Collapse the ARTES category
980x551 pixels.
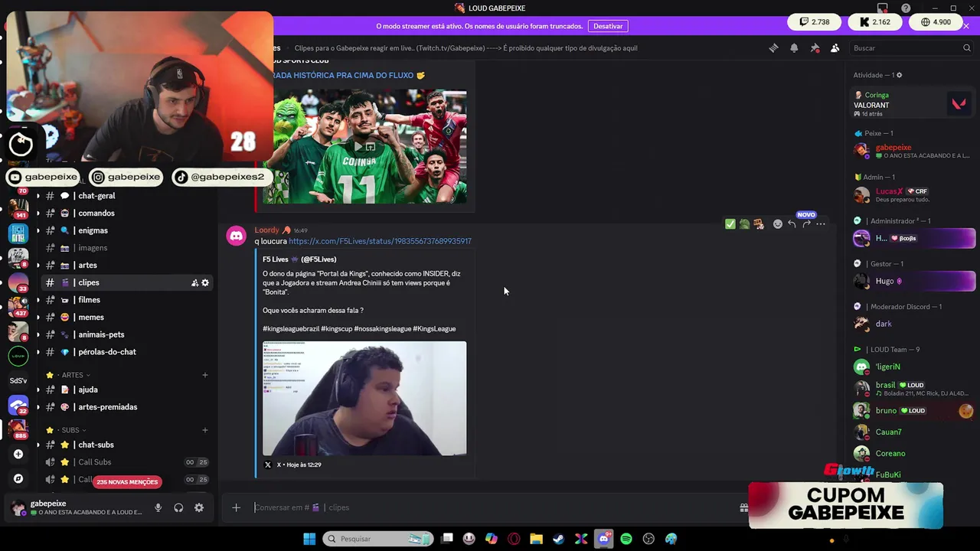(73, 375)
